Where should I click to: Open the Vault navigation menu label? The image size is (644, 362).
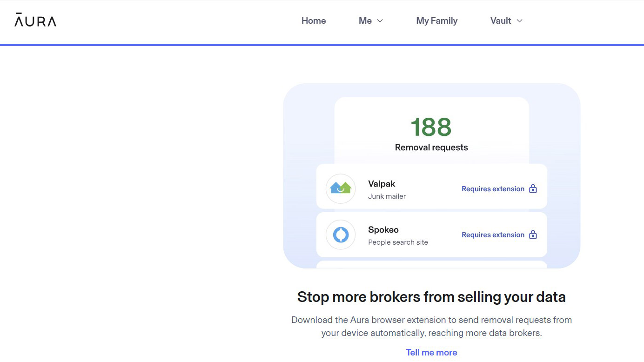501,21
